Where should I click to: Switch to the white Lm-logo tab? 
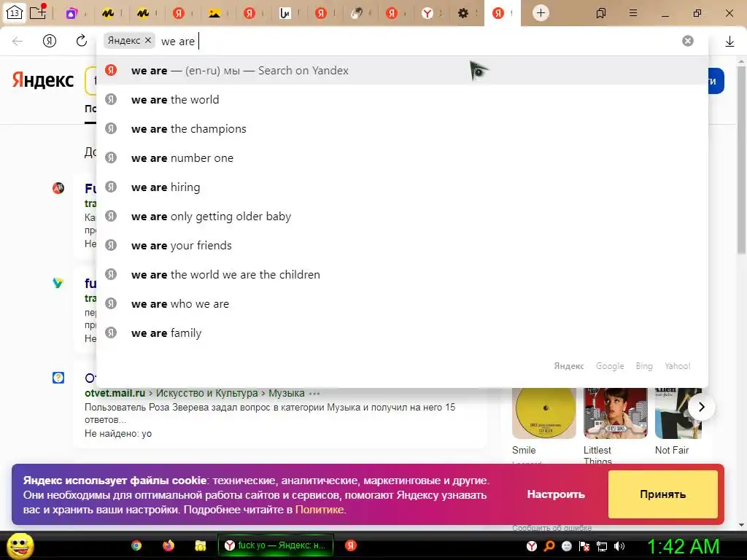pyautogui.click(x=285, y=13)
